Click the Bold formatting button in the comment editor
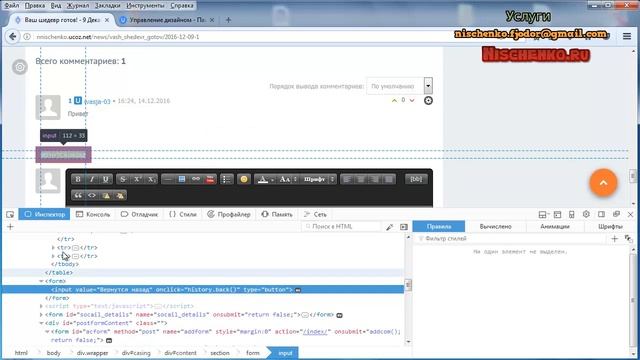The width and height of the screenshot is (640, 360). click(x=78, y=179)
